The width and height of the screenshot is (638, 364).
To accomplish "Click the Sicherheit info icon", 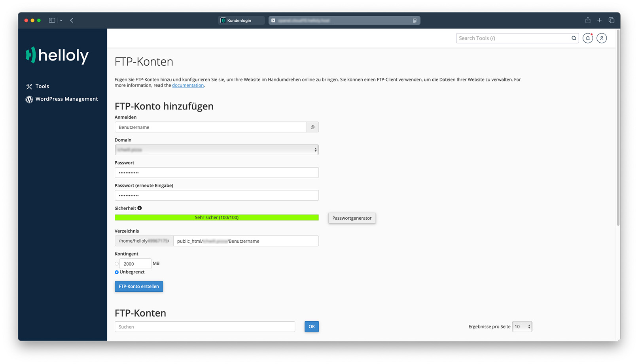I will (140, 208).
